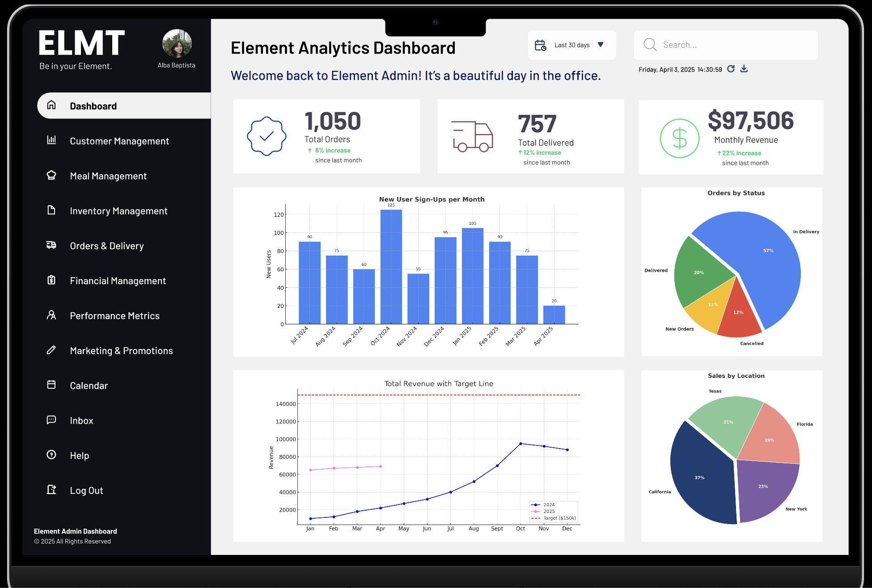The width and height of the screenshot is (872, 588).
Task: Select the Total Orders card count 1,050
Action: click(x=332, y=121)
